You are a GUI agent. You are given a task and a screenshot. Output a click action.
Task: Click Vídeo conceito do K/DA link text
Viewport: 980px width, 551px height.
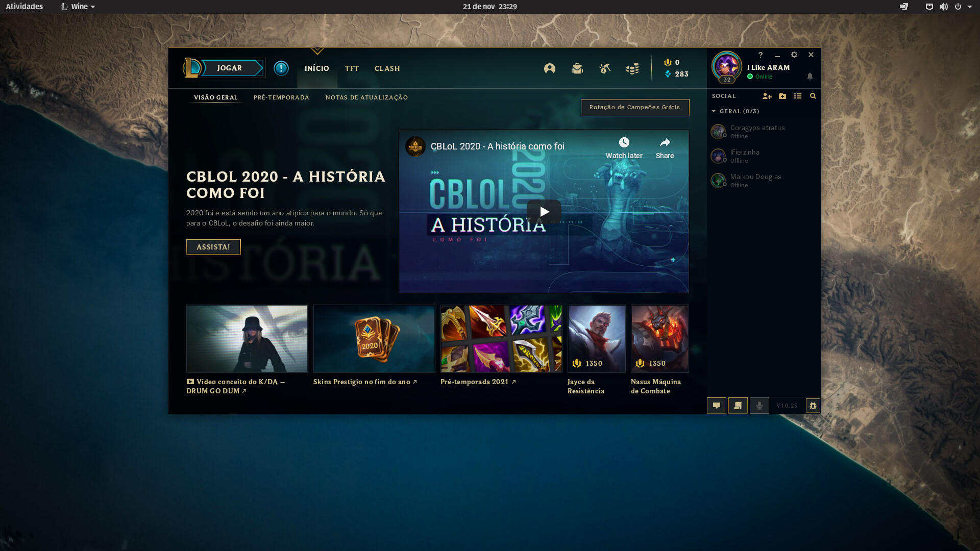[x=235, y=386]
